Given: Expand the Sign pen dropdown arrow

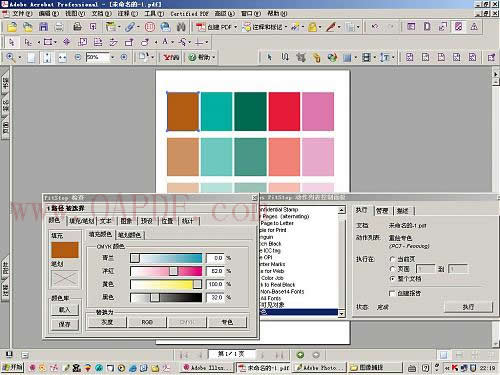Looking at the screenshot, I should [x=339, y=27].
